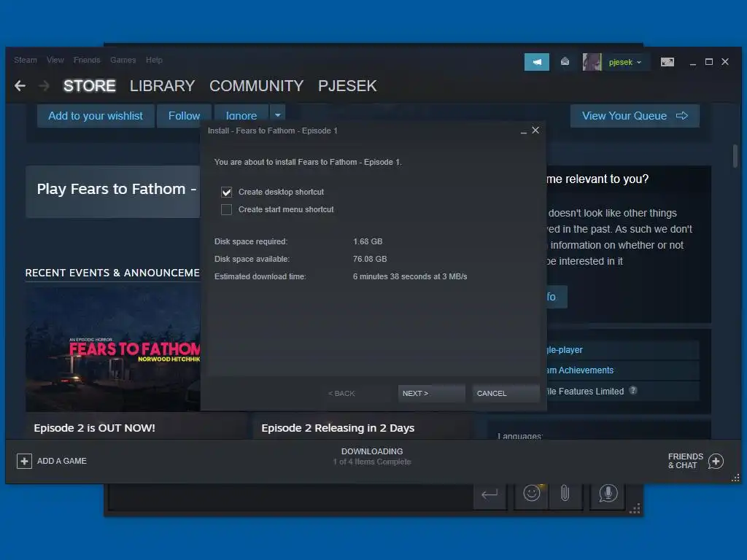Open the Help menu
Image resolution: width=747 pixels, height=560 pixels.
[154, 60]
